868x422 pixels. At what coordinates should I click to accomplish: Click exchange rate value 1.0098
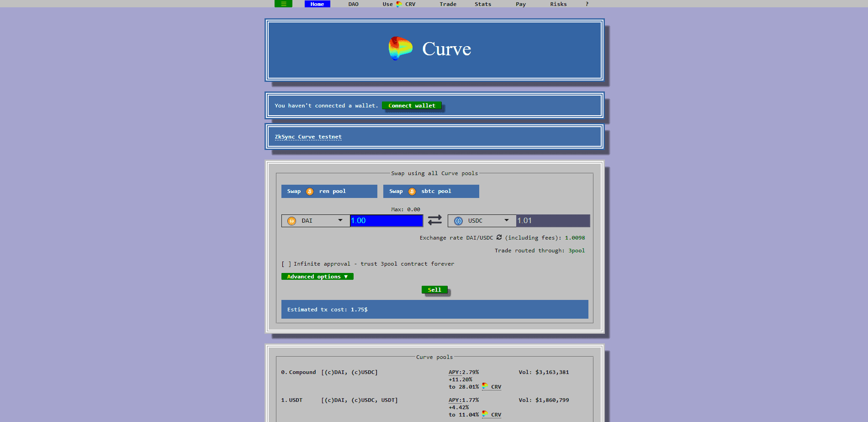(x=575, y=238)
